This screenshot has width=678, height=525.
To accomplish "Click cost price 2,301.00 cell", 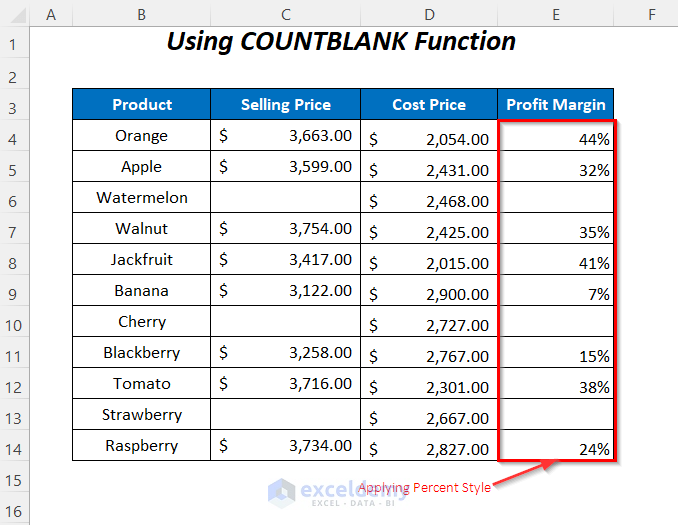I will 429,383.
